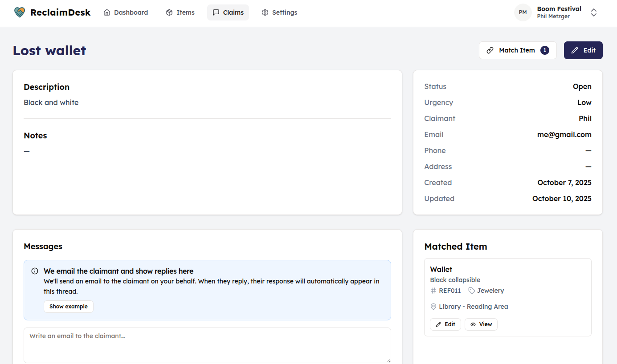
Task: Click the link icon on Match Item button
Action: pos(490,50)
